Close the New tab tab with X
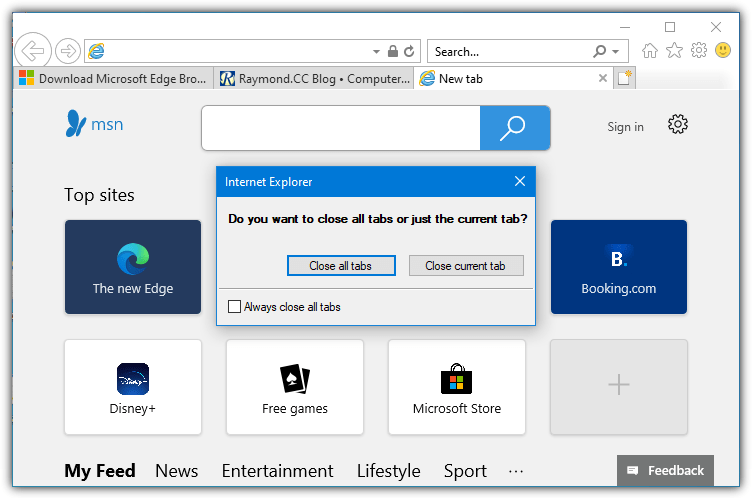752x498 pixels. pos(603,78)
